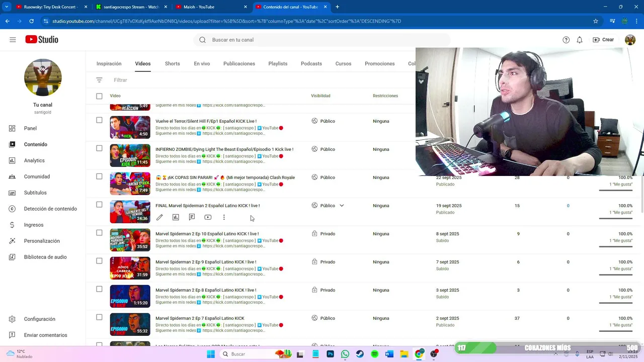Click the filter icon beside Filtrar
Screen dimensions: 644x362
tap(99, 80)
